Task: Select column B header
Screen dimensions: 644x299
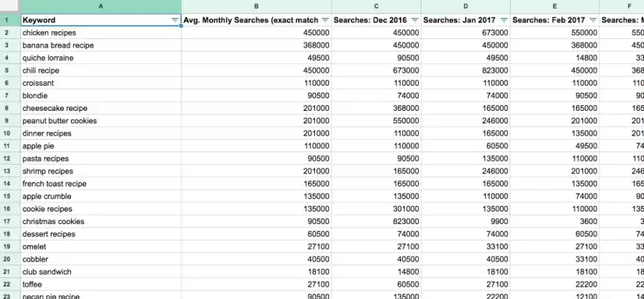Action: pyautogui.click(x=257, y=6)
